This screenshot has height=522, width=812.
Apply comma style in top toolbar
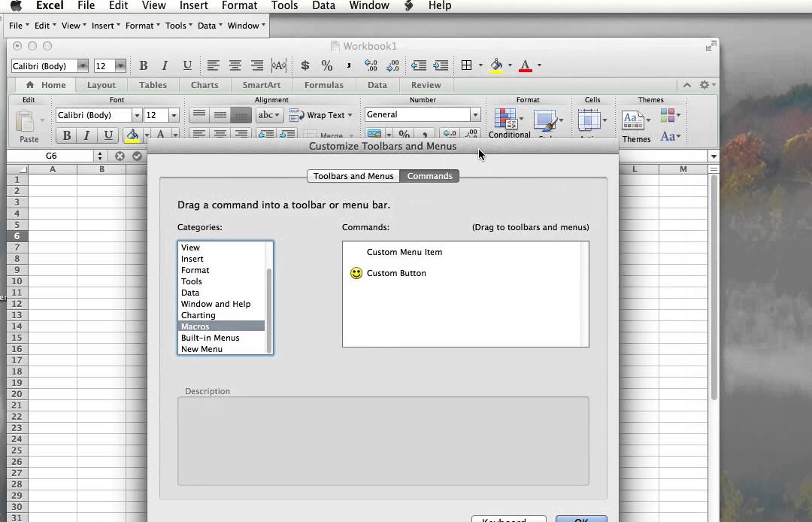point(349,65)
